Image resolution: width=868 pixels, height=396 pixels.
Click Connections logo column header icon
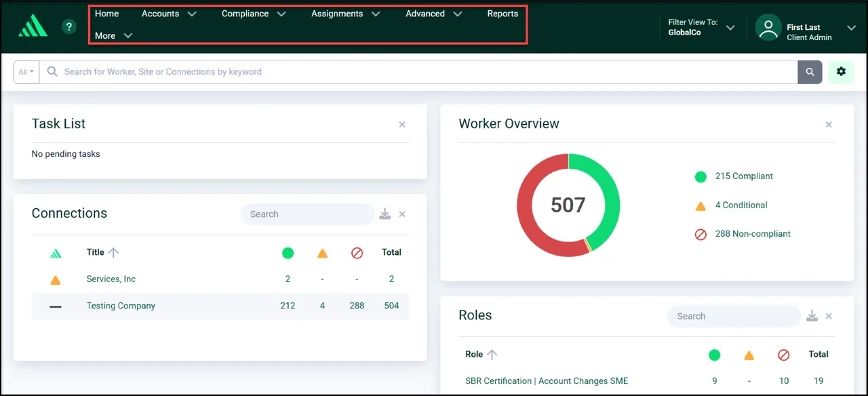coord(56,253)
